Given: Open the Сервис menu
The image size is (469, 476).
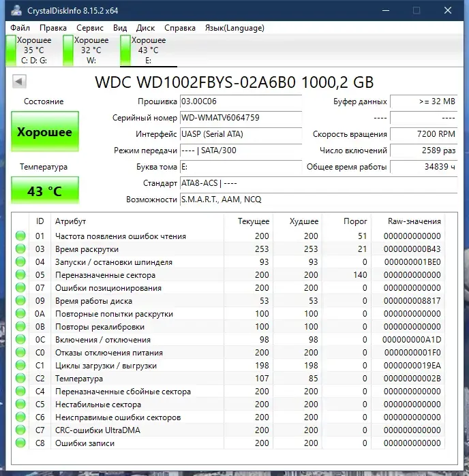Looking at the screenshot, I should (90, 28).
